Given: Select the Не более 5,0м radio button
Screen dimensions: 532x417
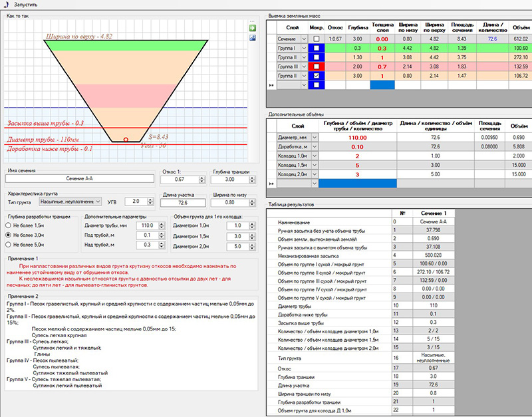Looking at the screenshot, I should [x=8, y=245].
